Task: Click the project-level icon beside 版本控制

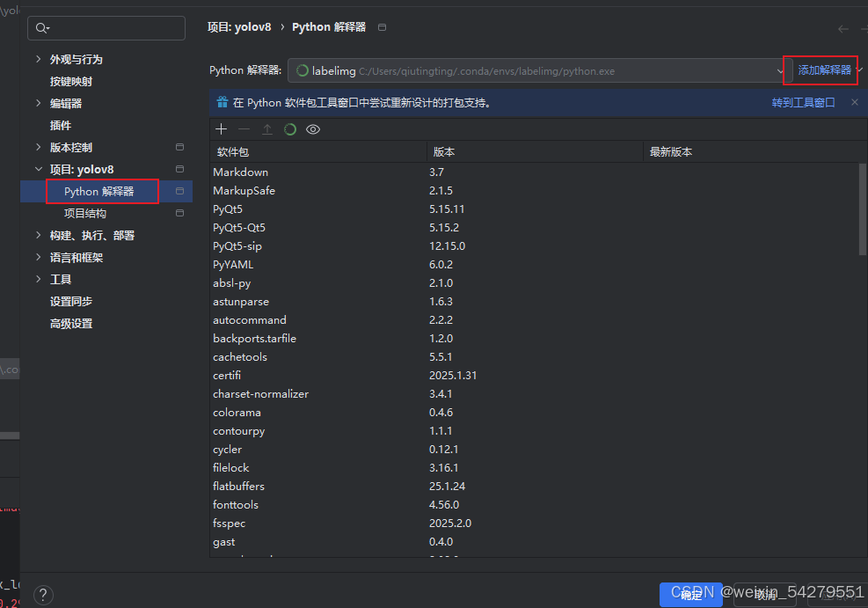Action: (x=180, y=147)
